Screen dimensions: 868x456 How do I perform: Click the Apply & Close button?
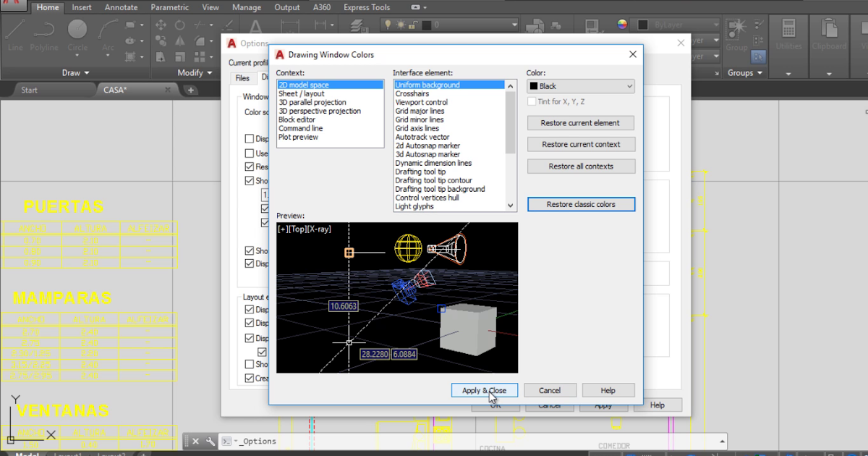click(x=484, y=390)
